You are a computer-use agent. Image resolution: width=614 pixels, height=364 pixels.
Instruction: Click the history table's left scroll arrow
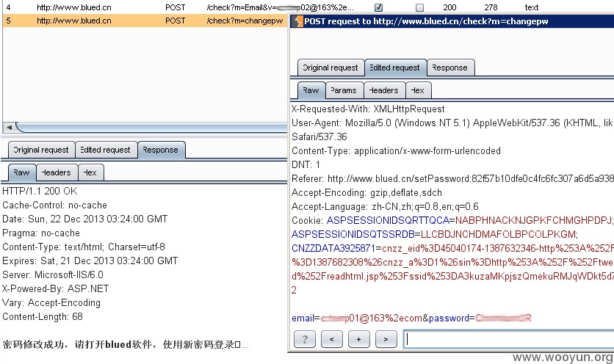click(9, 127)
